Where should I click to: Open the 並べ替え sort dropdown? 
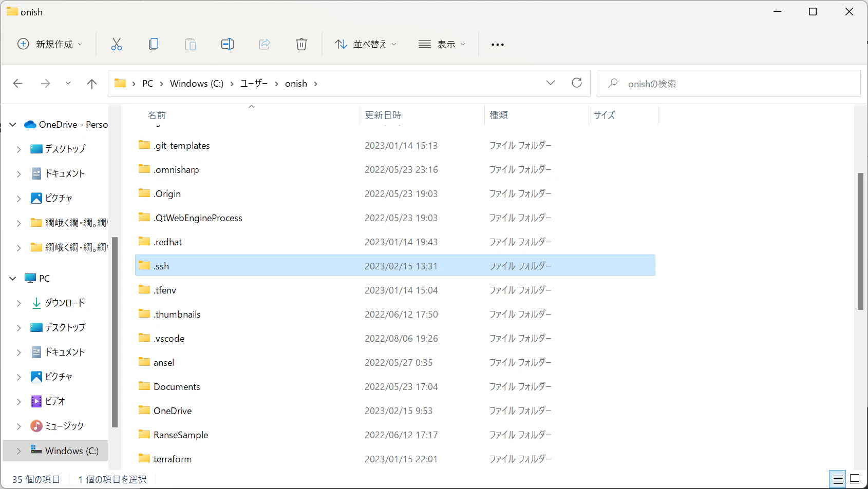tap(366, 44)
